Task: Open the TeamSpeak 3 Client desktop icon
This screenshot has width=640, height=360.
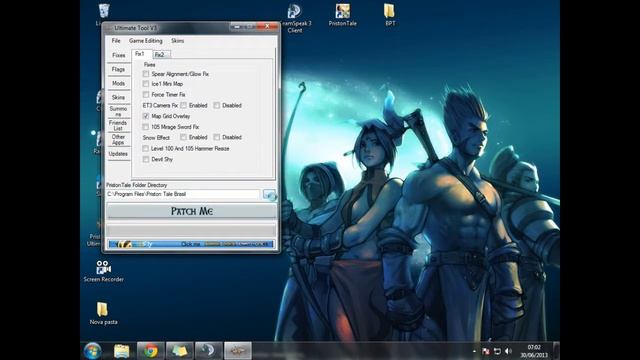Action: coord(295,18)
